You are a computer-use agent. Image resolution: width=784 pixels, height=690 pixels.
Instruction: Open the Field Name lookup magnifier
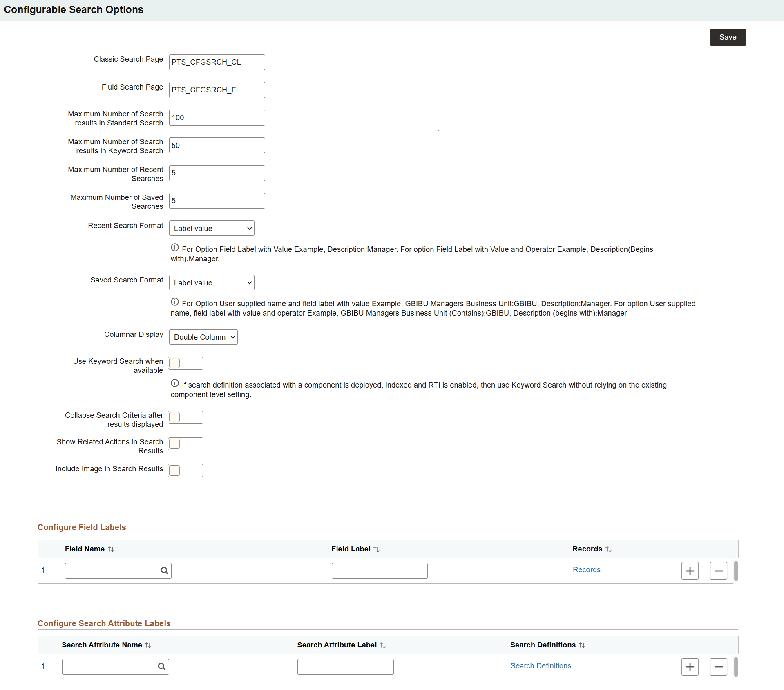[x=164, y=570]
